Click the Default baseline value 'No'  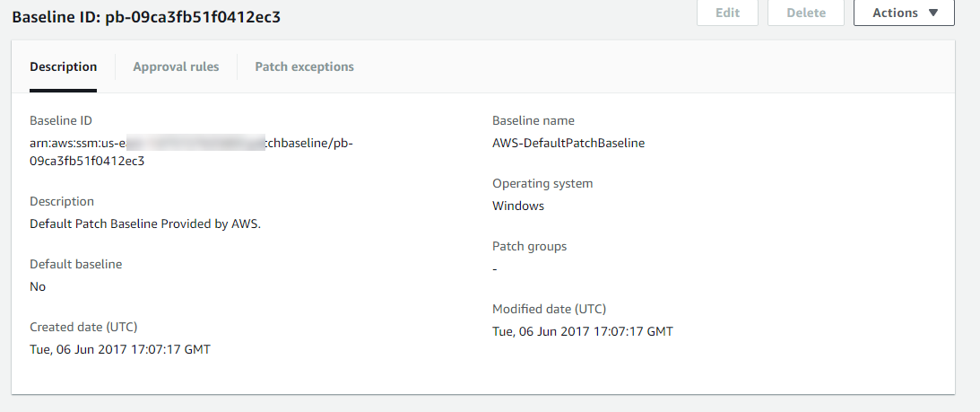coord(38,286)
